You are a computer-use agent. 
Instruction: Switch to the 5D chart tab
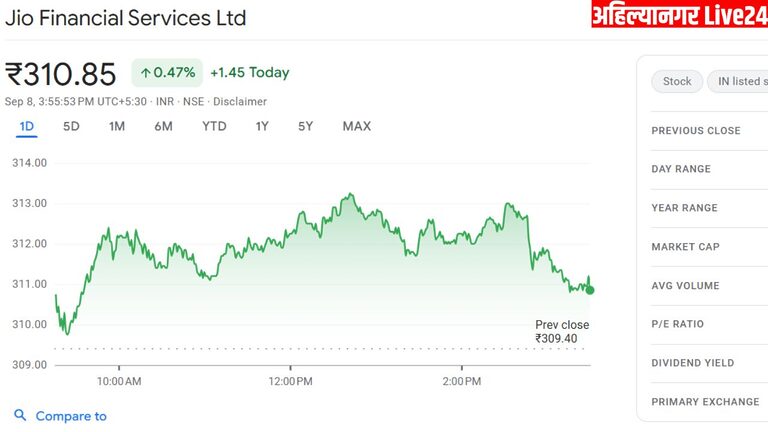point(71,126)
